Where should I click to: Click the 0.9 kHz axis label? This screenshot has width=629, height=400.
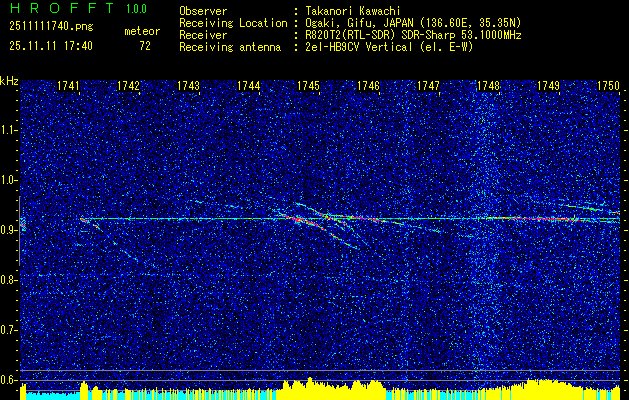[8, 230]
